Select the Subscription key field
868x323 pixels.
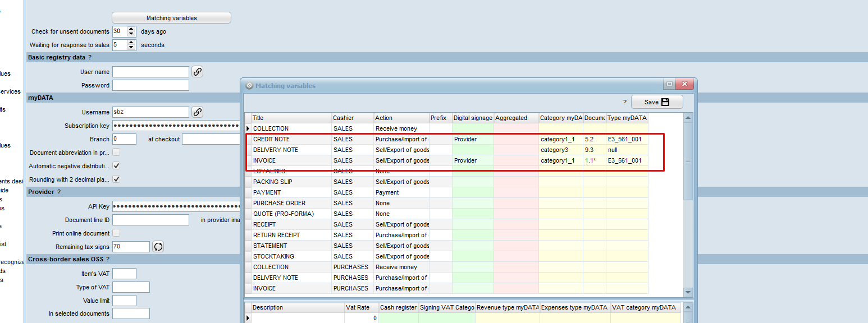pos(176,126)
